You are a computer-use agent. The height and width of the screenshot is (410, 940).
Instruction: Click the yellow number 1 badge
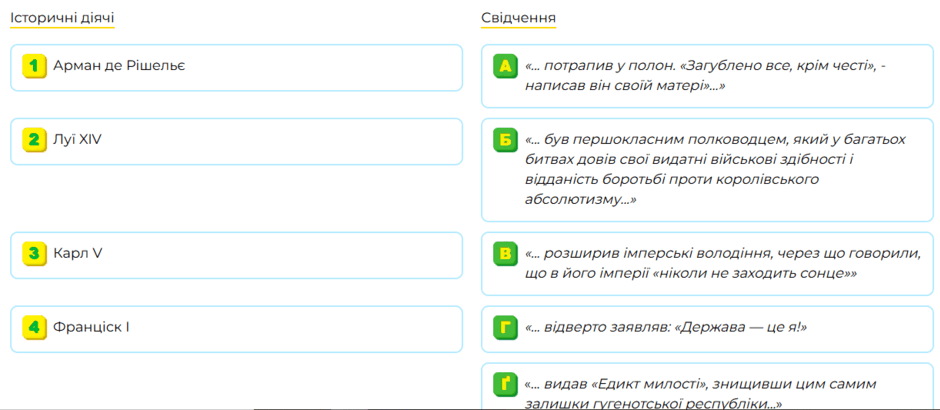click(34, 66)
